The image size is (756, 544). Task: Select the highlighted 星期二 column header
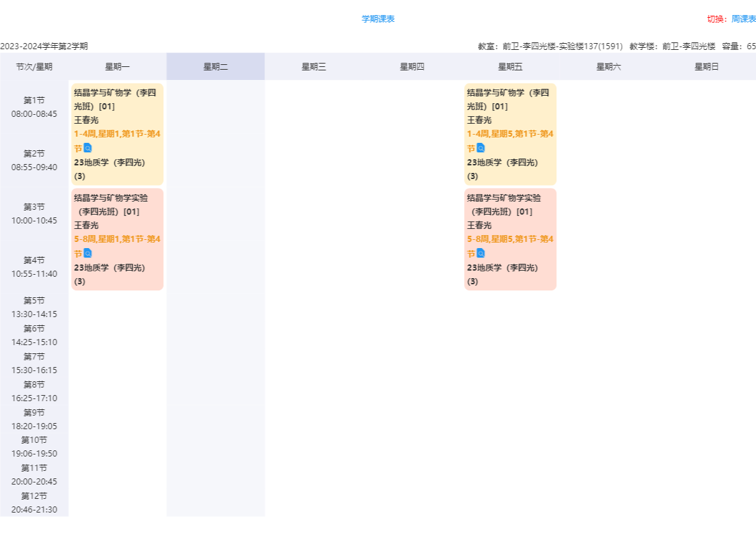pos(215,66)
